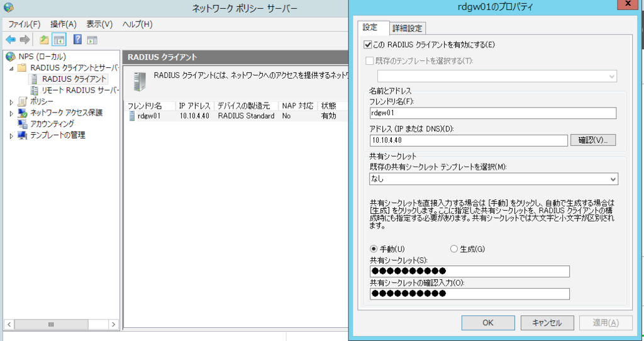
Task: Click the Back arrow toolbar icon
Action: tap(11, 40)
